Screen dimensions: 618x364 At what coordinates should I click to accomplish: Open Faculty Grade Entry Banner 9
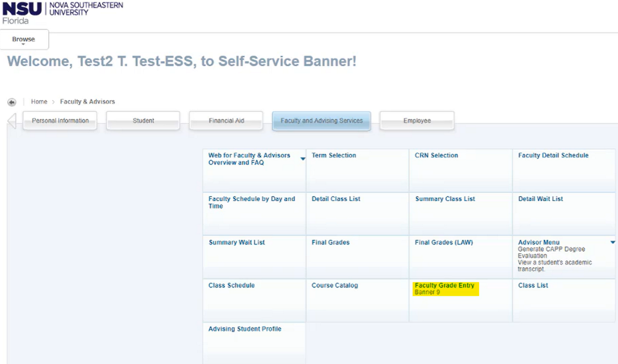(x=445, y=285)
